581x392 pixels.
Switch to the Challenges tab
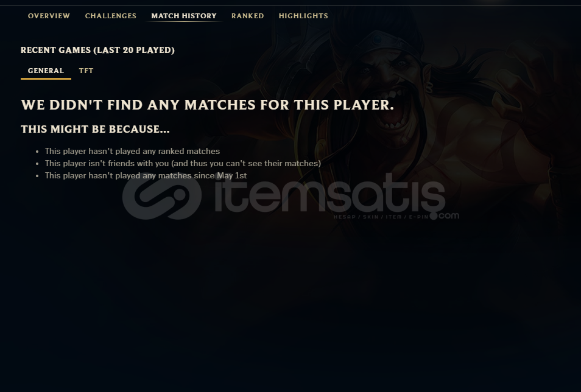pos(110,16)
